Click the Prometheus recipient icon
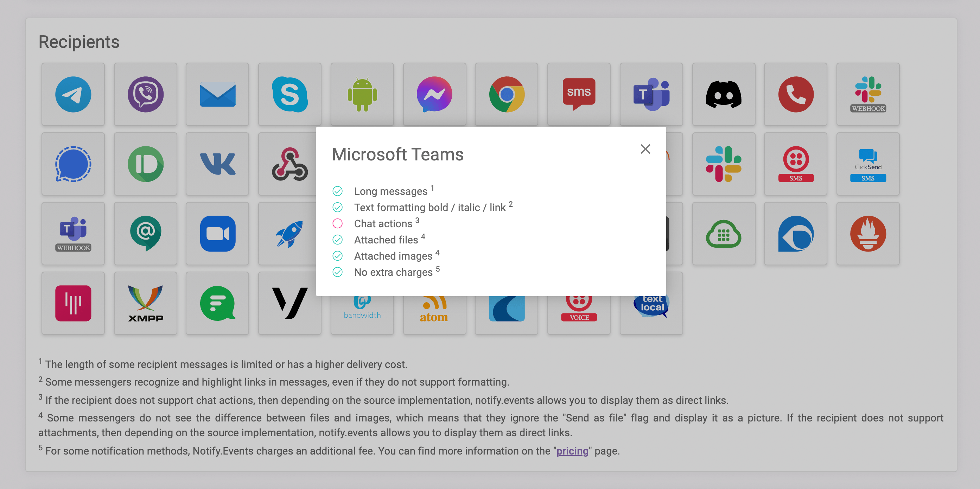 point(868,233)
